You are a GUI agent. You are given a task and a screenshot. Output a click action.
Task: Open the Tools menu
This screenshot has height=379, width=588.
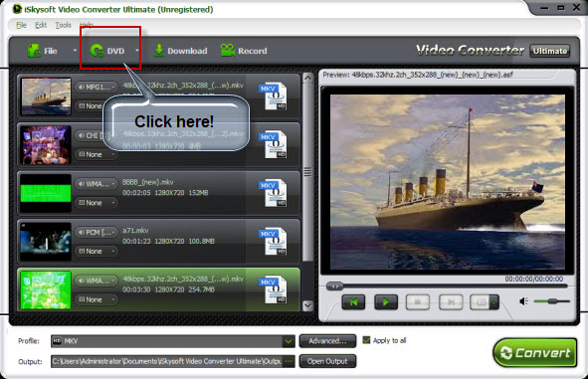[63, 25]
